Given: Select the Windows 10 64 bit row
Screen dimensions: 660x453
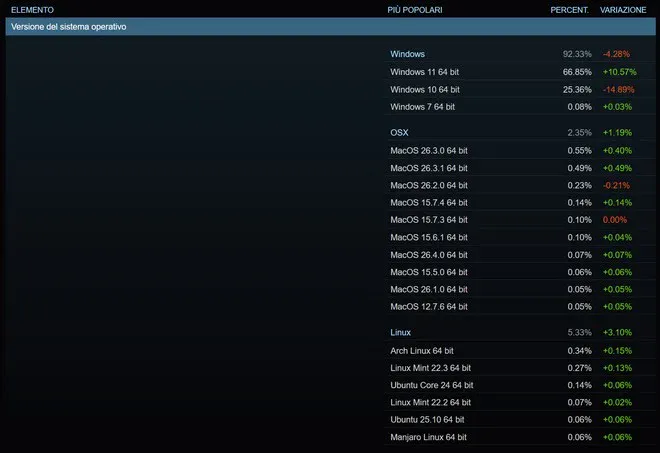Looking at the screenshot, I should click(x=519, y=90).
